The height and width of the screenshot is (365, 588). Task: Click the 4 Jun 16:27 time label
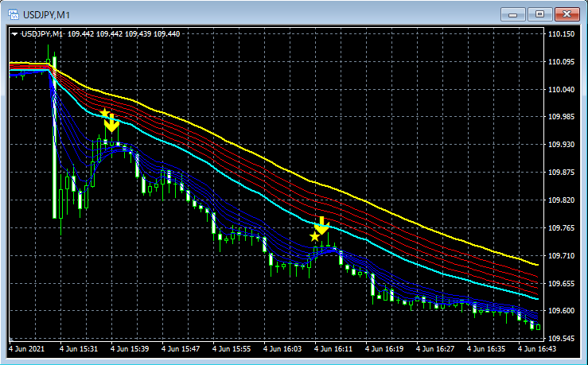(x=435, y=349)
